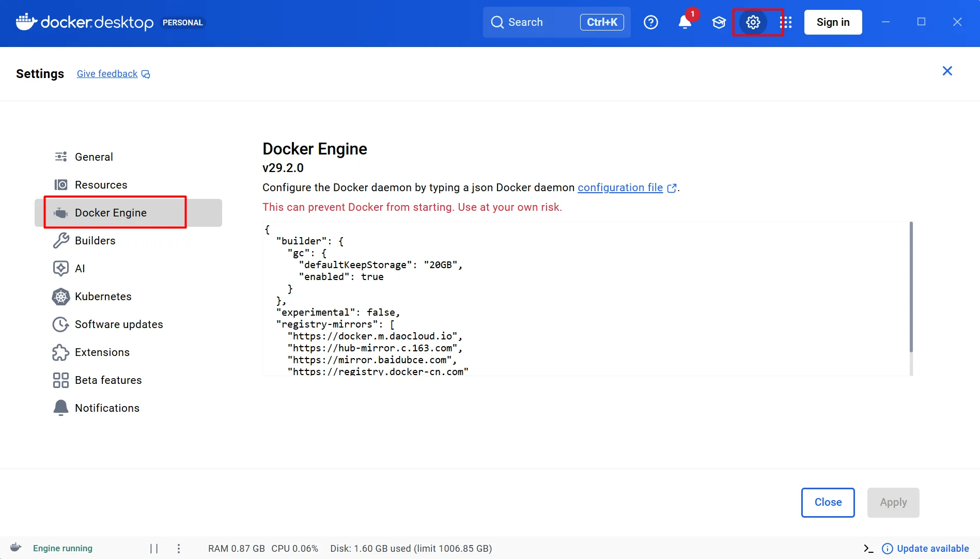Click the Docker whale icon in status bar
980x559 pixels.
coord(16,548)
